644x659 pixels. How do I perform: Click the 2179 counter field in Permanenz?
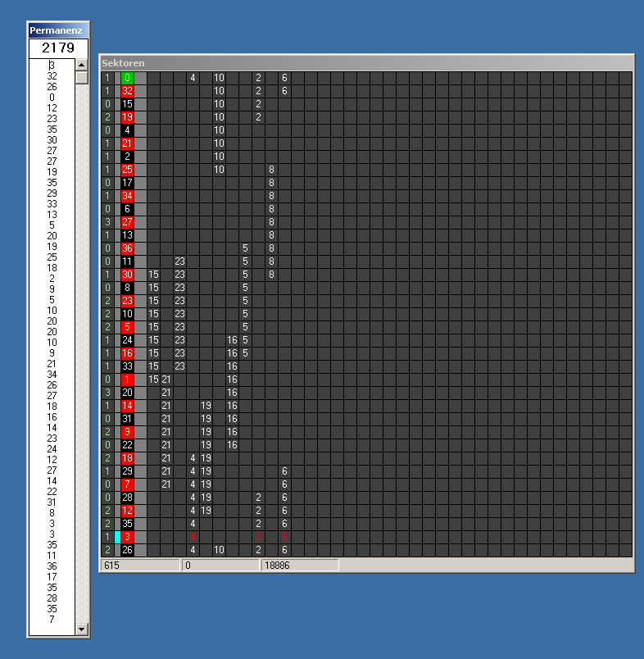click(x=58, y=48)
